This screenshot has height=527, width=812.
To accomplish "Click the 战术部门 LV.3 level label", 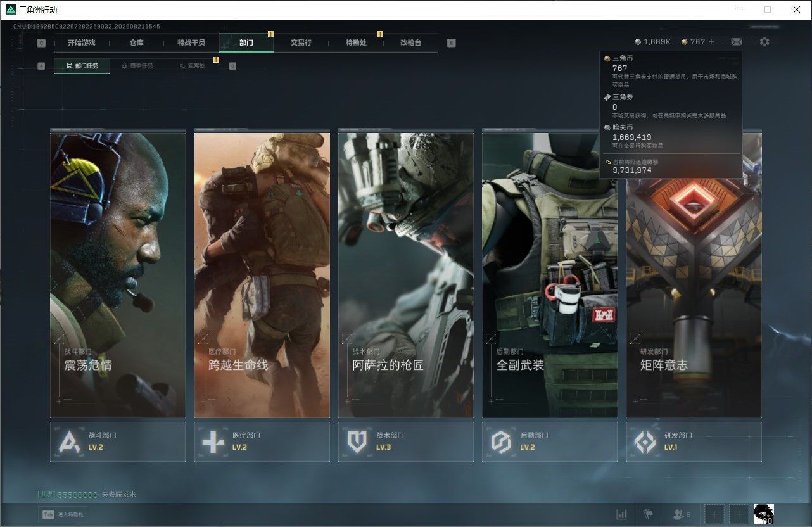I will pyautogui.click(x=384, y=447).
